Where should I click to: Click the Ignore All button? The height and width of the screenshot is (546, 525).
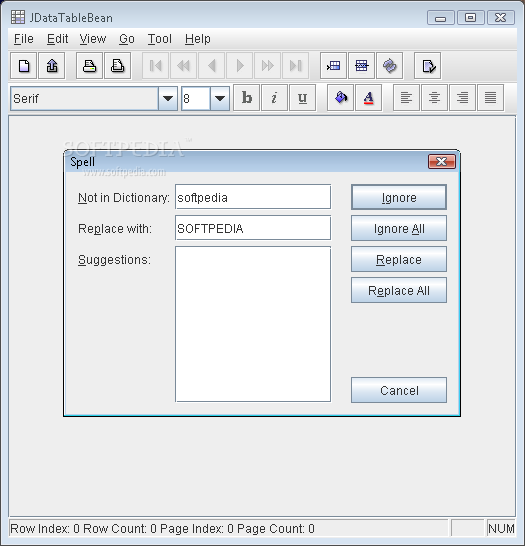[x=399, y=228]
